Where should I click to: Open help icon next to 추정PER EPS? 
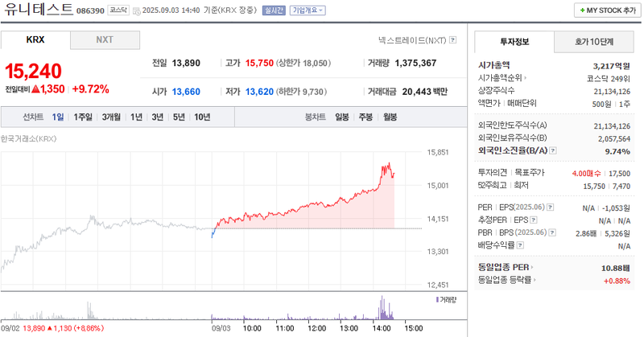[x=534, y=220]
